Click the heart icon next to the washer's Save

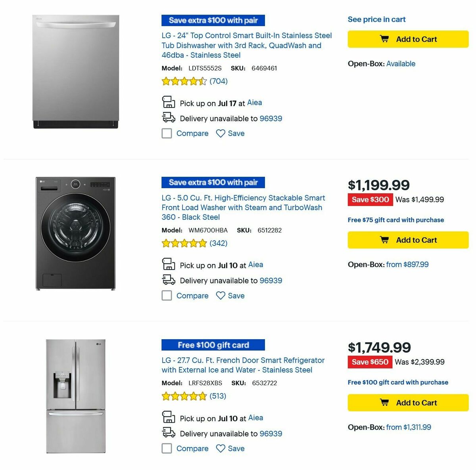coord(221,296)
